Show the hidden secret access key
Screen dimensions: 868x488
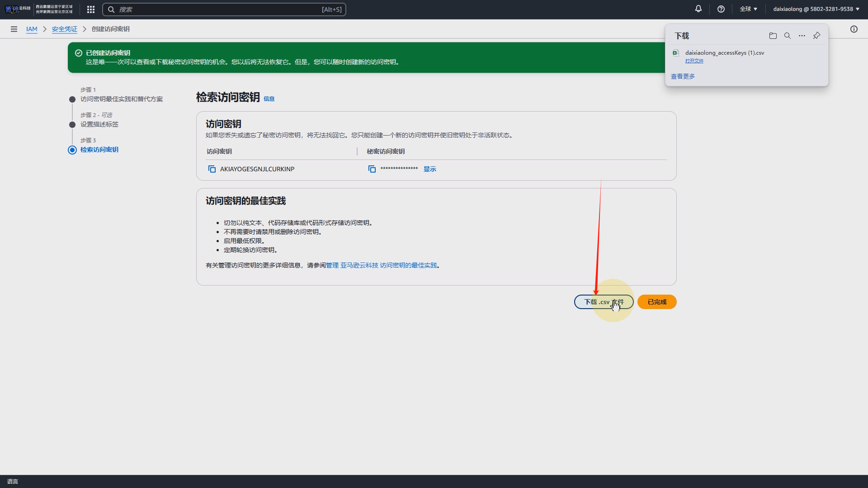[x=429, y=169]
